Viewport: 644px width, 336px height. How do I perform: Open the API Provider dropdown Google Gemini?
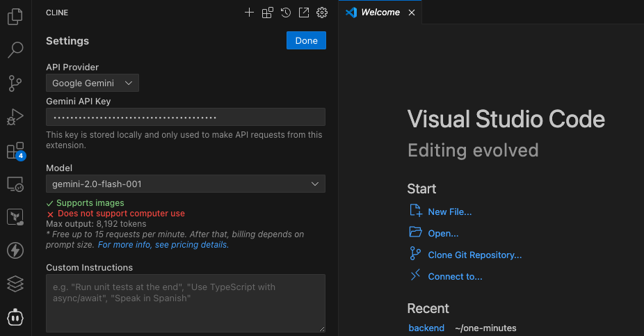[92, 83]
